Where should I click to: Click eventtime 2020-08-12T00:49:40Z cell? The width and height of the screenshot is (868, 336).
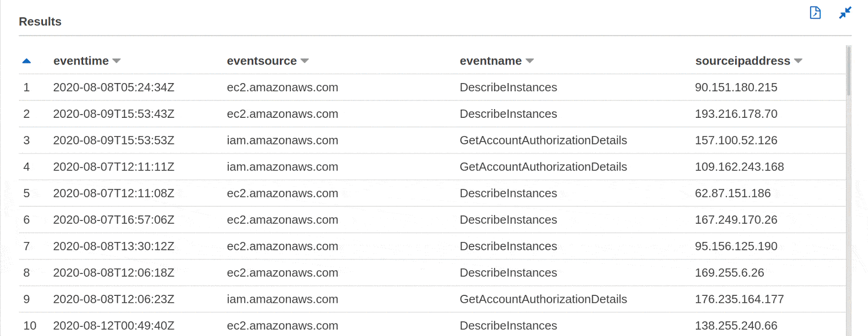click(114, 326)
